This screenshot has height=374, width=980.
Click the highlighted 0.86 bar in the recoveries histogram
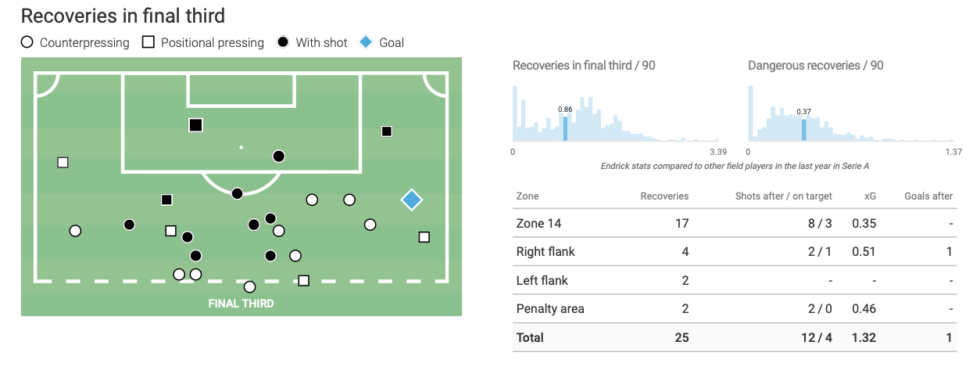pyautogui.click(x=565, y=128)
